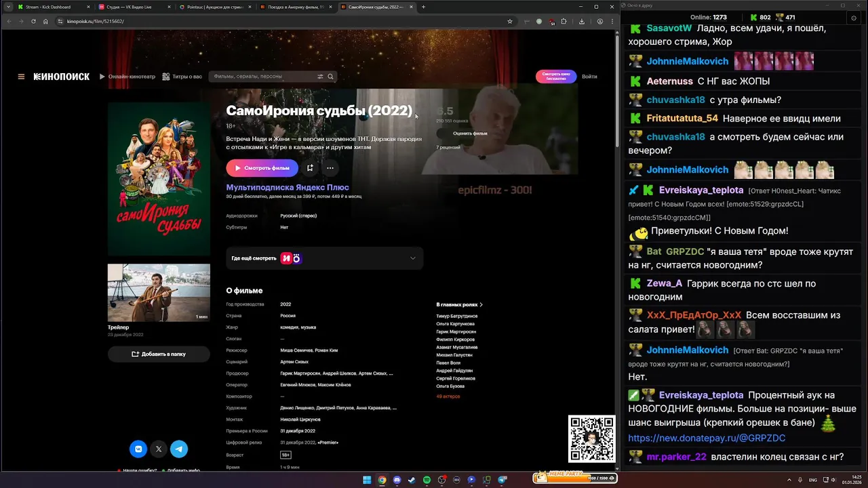The height and width of the screenshot is (488, 868).
Task: Open Spotify from the taskbar
Action: tap(427, 480)
